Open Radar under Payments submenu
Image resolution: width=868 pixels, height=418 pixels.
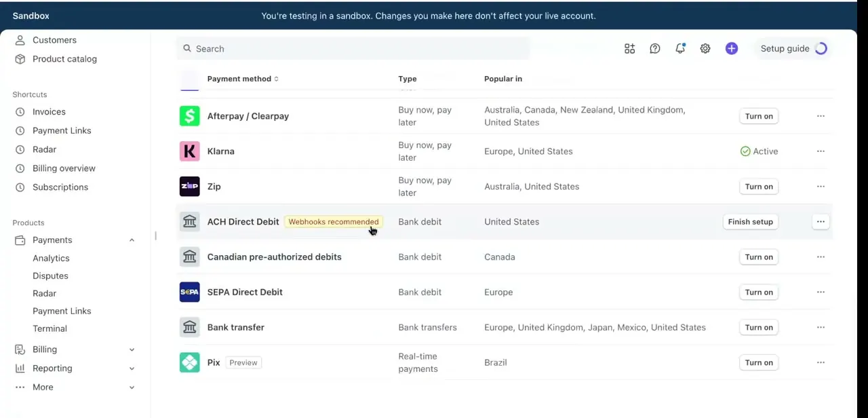[x=44, y=294]
